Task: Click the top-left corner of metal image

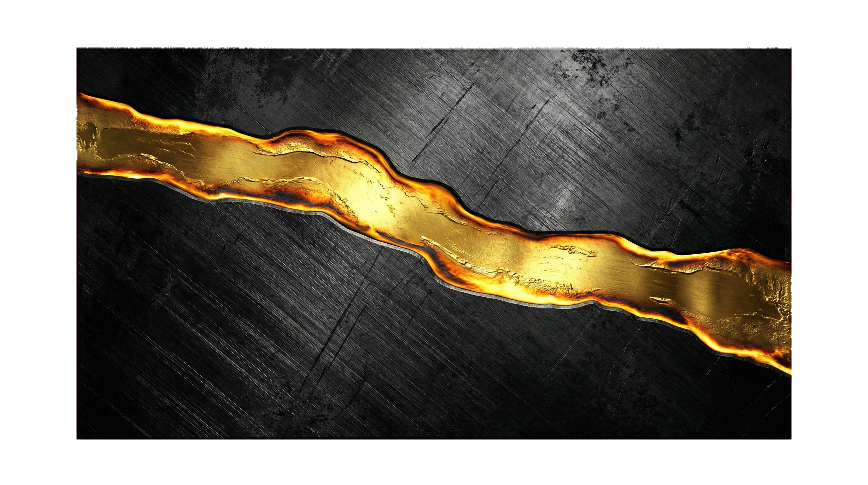Action: [77, 49]
